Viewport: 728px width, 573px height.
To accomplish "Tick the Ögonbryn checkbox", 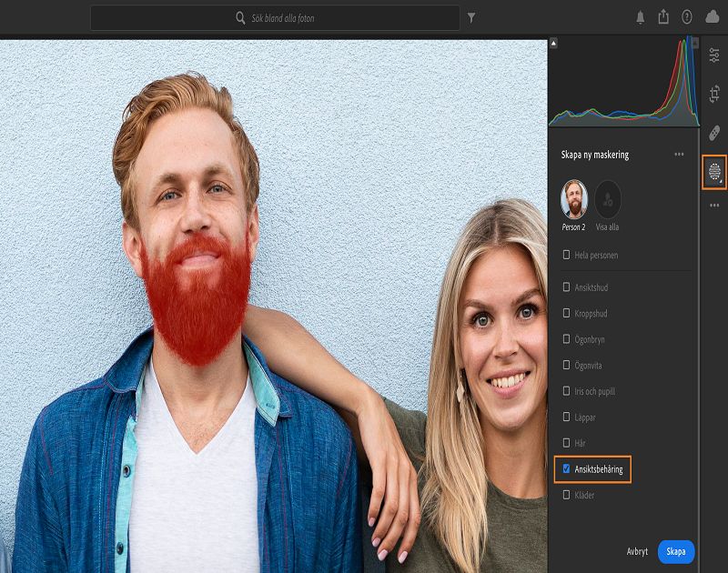I will pos(566,339).
